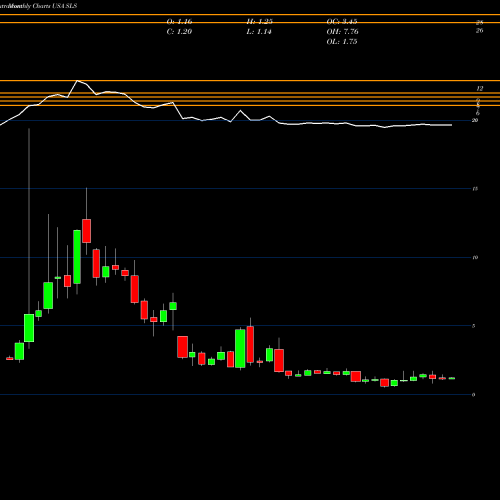Click the "5" price axis label

(474, 326)
